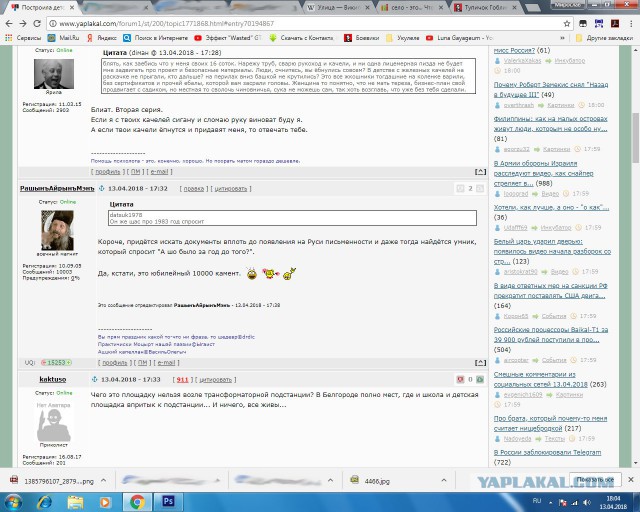The height and width of the screenshot is (512, 640).
Task: Launch Photoshop from the taskbar
Action: pos(168,501)
